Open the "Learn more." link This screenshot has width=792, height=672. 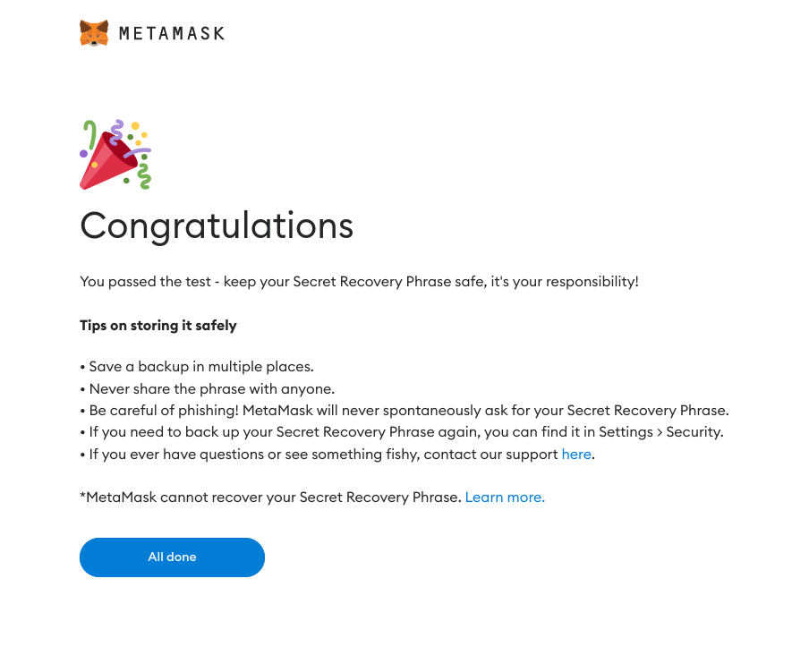pos(505,498)
